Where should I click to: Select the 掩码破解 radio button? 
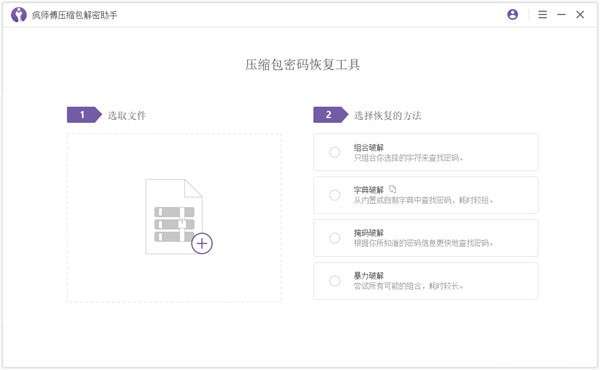tap(334, 238)
